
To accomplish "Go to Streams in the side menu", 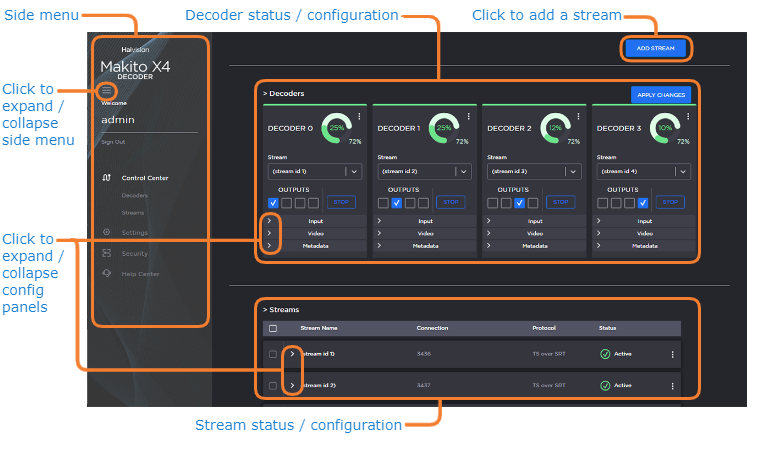I will pos(134,212).
